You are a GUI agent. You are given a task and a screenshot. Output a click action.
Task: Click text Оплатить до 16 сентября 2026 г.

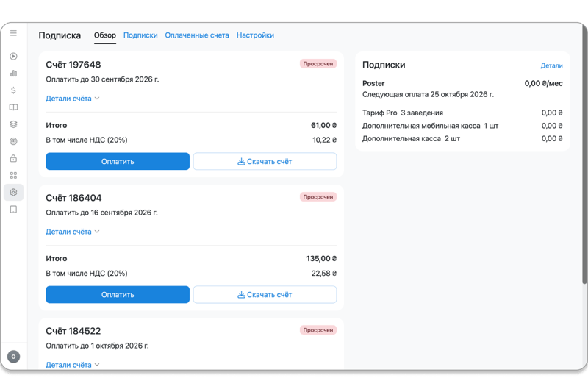point(101,213)
